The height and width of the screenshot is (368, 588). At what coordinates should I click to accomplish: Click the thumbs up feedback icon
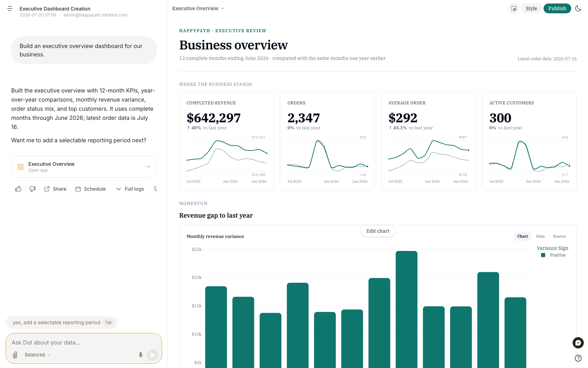[x=18, y=189]
